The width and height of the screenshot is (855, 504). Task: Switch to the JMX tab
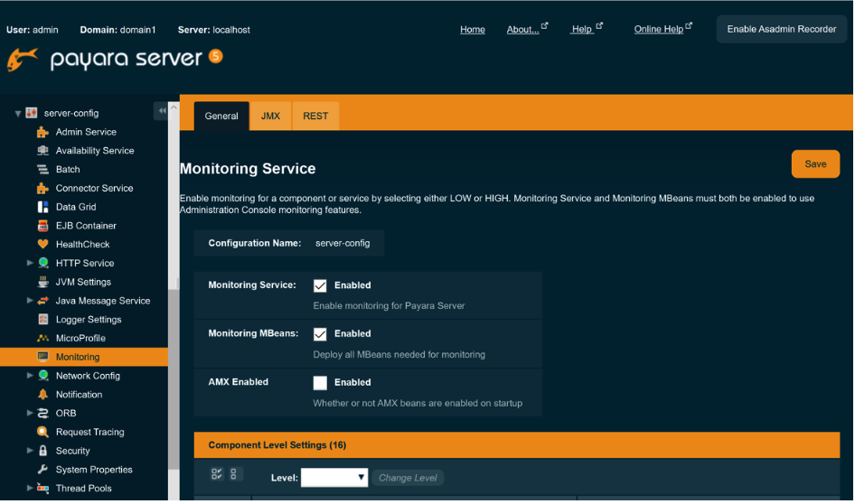point(270,117)
